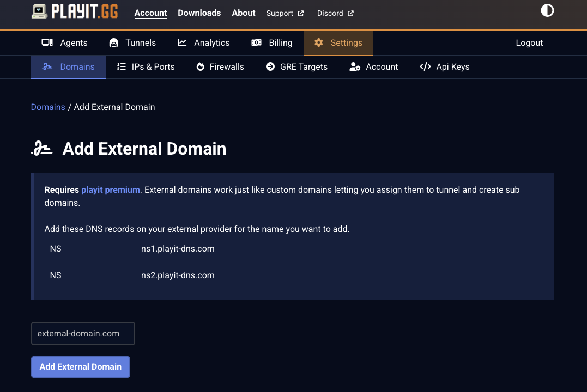Open the About menu item
587x392 pixels.
tap(243, 13)
